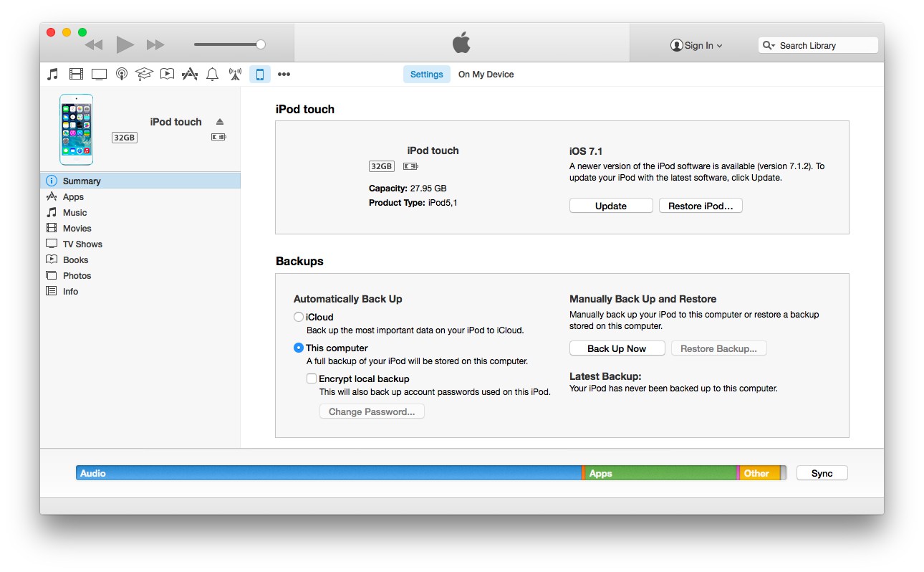Viewport: 924px width, 572px height.
Task: Click Restore iPod... button
Action: pos(701,206)
